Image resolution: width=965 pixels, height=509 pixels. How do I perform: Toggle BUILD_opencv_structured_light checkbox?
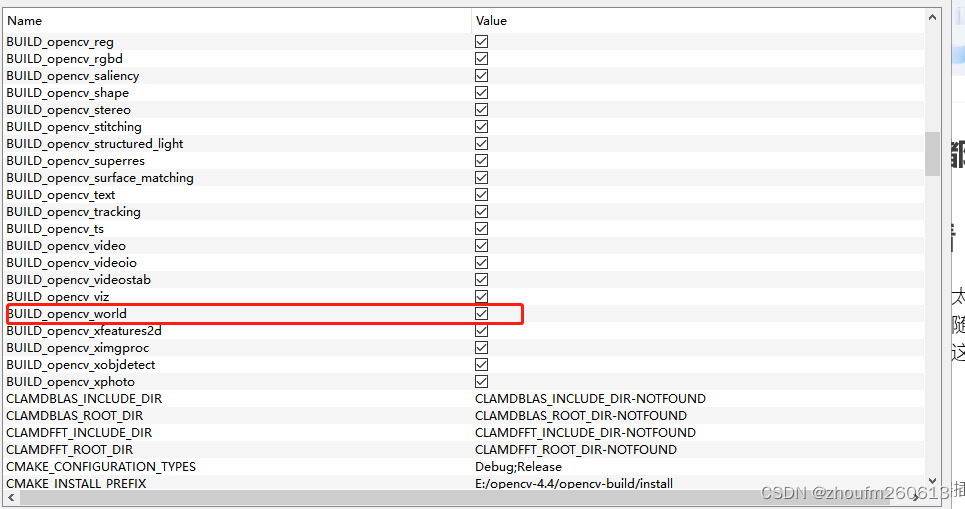click(x=481, y=143)
